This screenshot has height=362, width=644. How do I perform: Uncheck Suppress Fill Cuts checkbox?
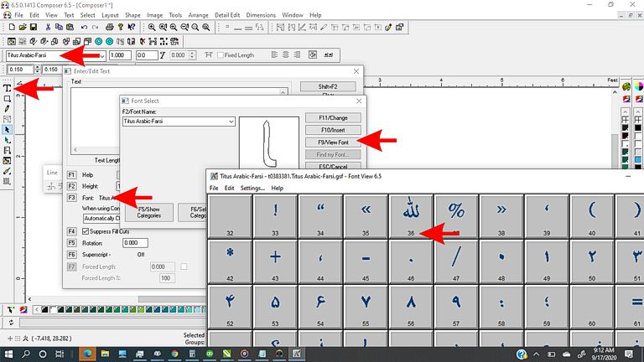point(86,231)
